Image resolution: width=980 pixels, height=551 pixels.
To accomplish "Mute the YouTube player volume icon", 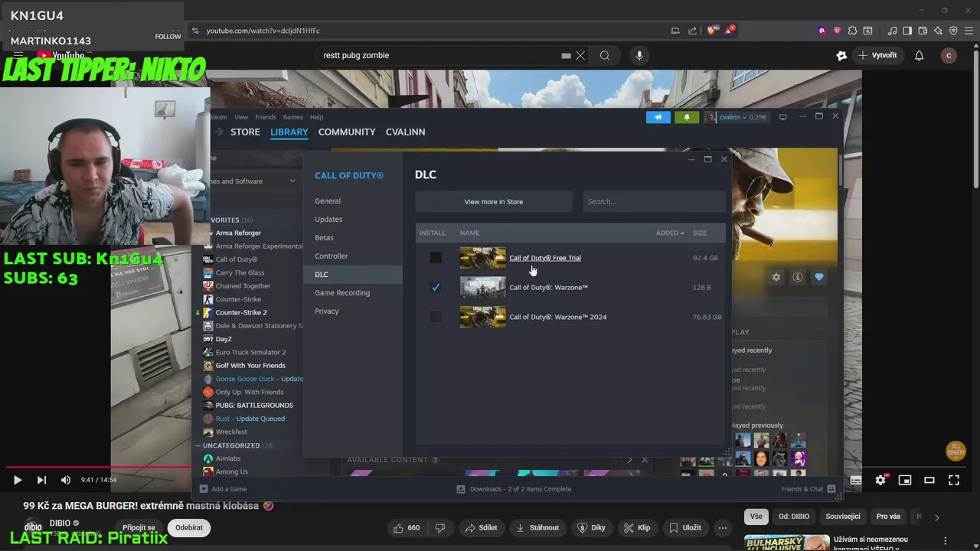I will pos(66,480).
